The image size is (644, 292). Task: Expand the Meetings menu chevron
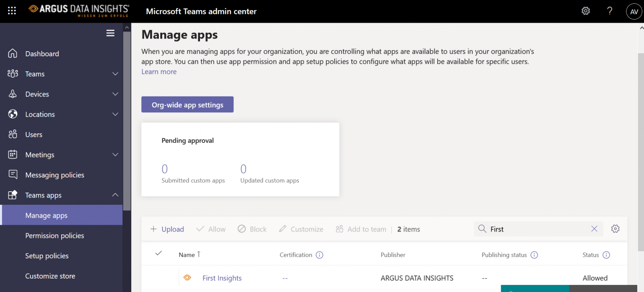[115, 154]
